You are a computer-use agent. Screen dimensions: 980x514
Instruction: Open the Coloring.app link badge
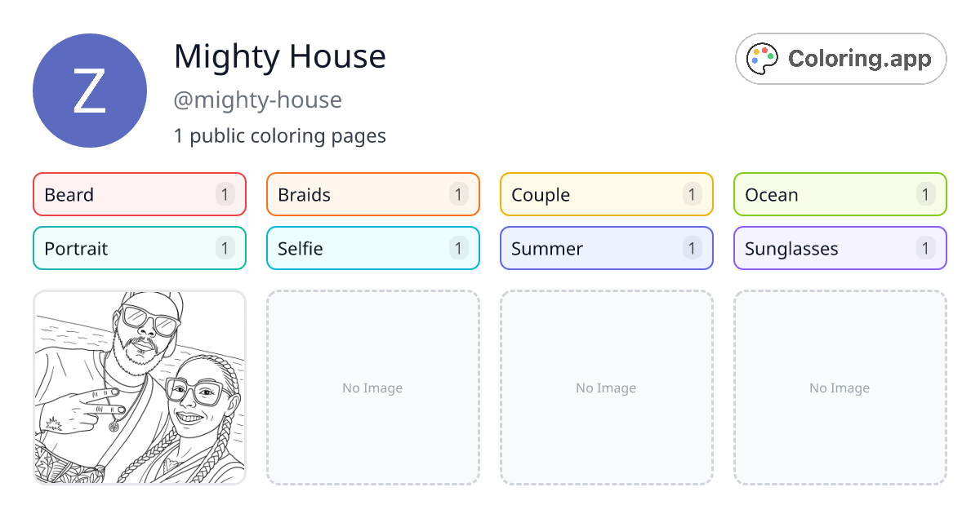[x=840, y=58]
